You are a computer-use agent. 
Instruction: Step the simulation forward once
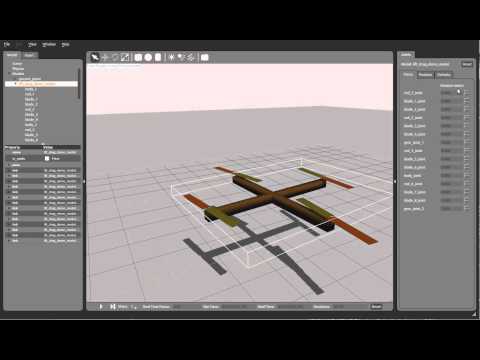113,306
